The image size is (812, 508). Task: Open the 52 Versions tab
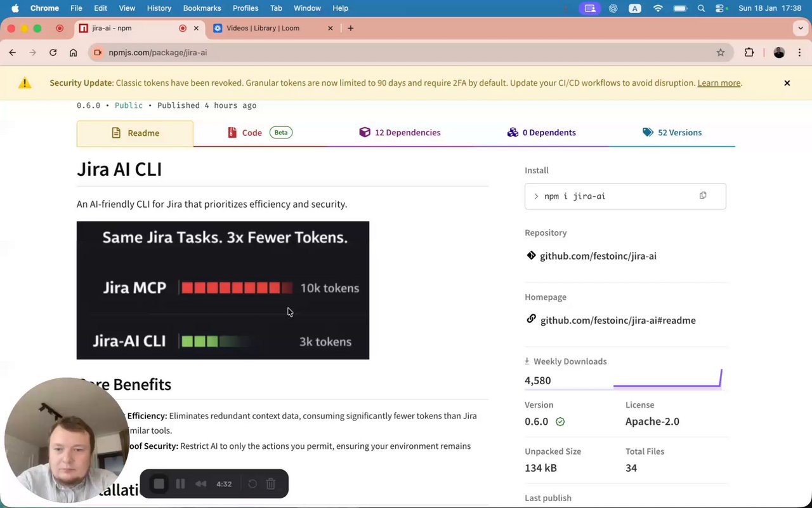click(672, 133)
